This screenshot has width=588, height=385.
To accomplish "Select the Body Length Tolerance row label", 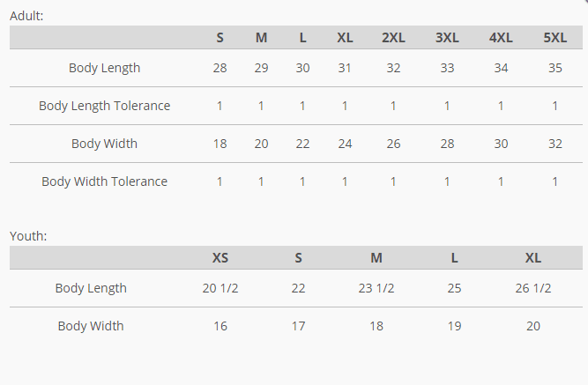I will pyautogui.click(x=104, y=106).
